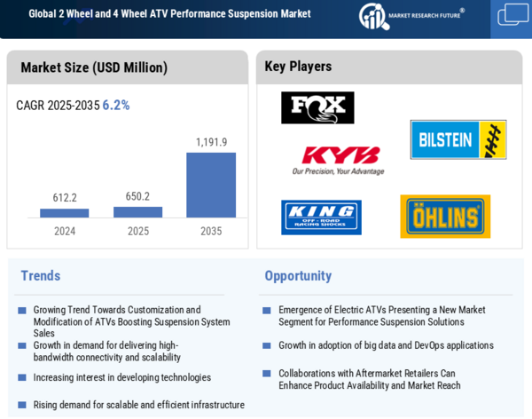Click the bullet beside the Electric ATVs opportunity
Screen dimensions: 532x419
267,311
